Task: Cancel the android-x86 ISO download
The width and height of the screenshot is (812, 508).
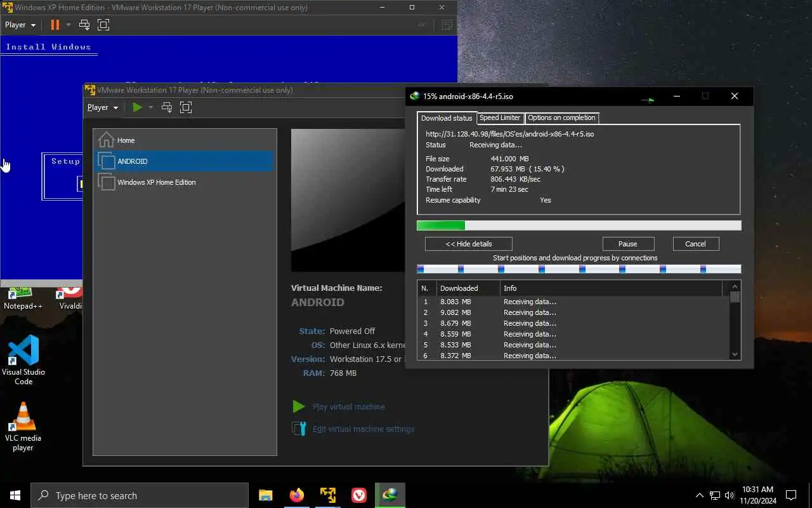Action: (695, 244)
